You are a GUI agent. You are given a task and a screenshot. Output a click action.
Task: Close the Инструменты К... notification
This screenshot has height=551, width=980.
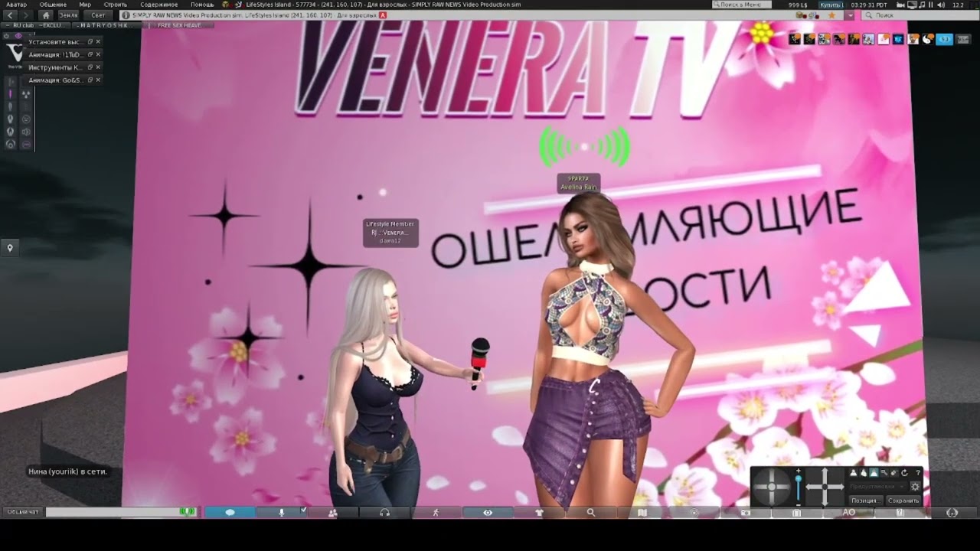[x=98, y=67]
